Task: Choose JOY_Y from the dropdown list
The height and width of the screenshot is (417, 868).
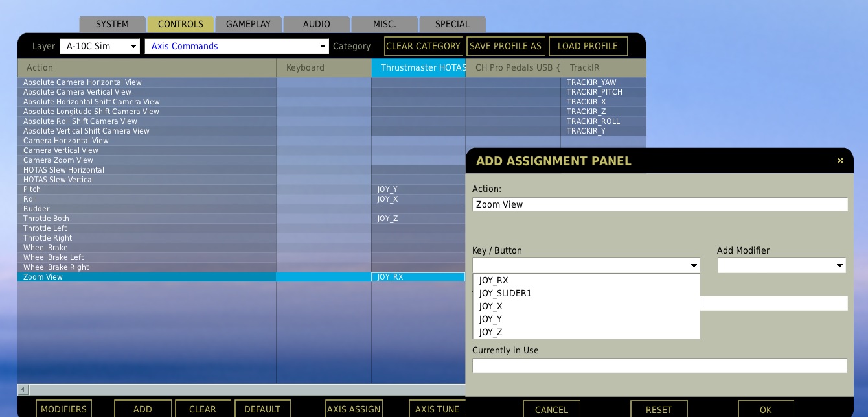Action: [586, 319]
